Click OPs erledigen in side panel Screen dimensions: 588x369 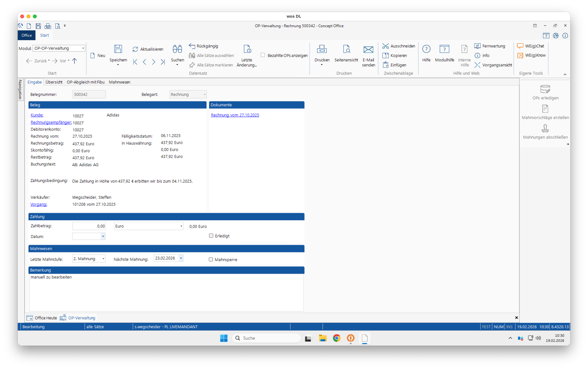click(x=545, y=89)
